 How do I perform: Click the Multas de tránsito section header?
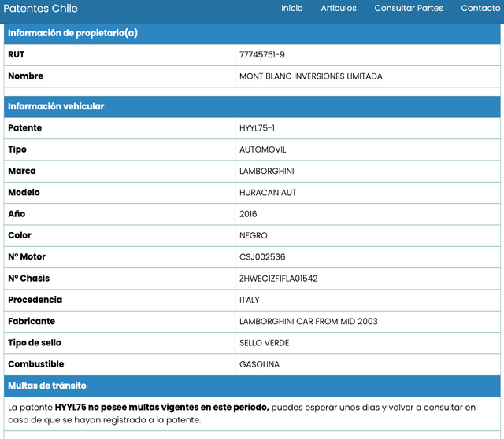[x=252, y=386]
